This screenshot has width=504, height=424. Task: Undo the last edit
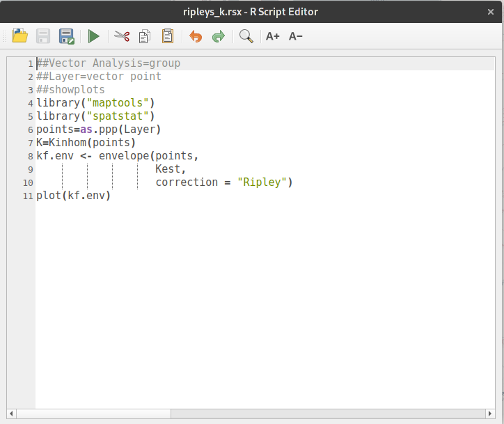click(x=196, y=36)
